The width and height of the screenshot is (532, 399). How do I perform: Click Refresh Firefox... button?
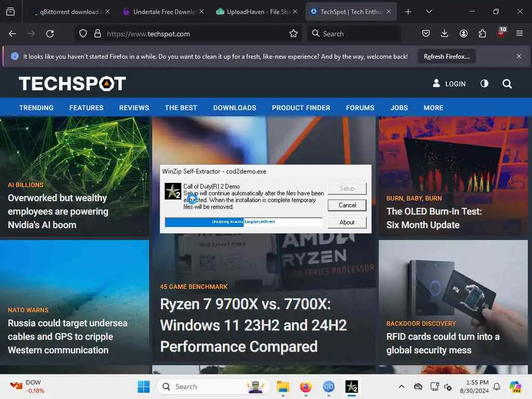pyautogui.click(x=446, y=57)
